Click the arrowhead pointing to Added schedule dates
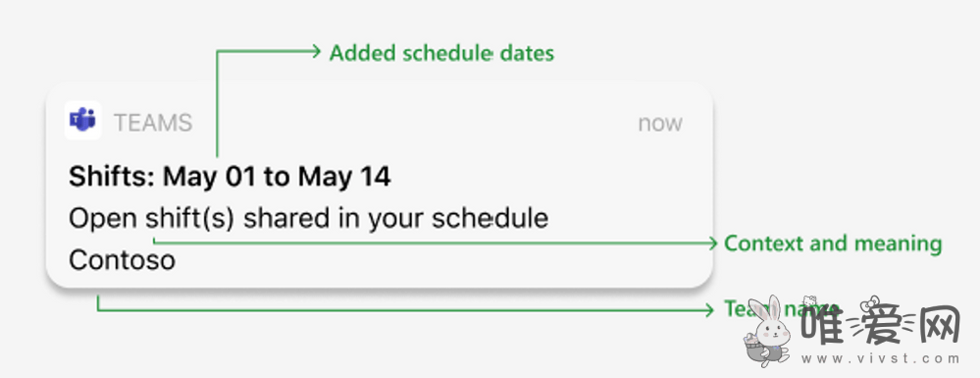This screenshot has height=378, width=980. pos(317,52)
